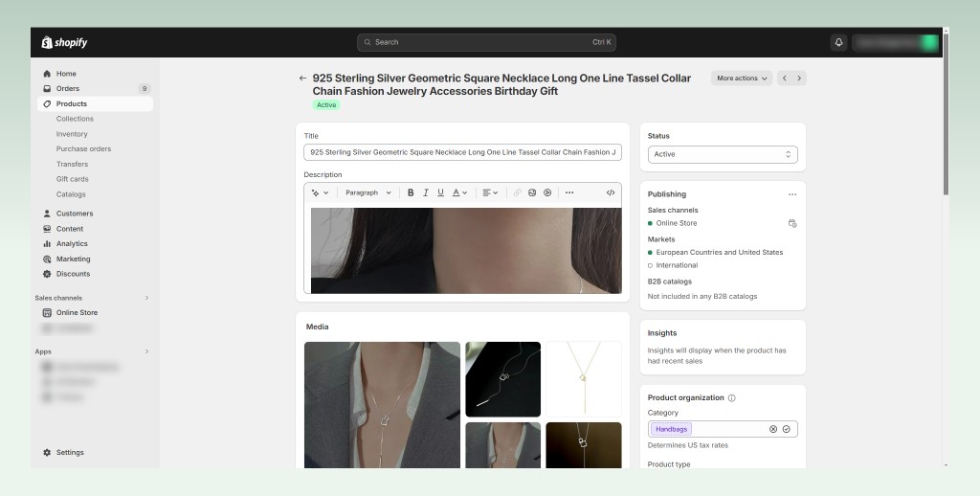This screenshot has height=496, width=980.
Task: Click the description image in the editor
Action: click(x=466, y=251)
